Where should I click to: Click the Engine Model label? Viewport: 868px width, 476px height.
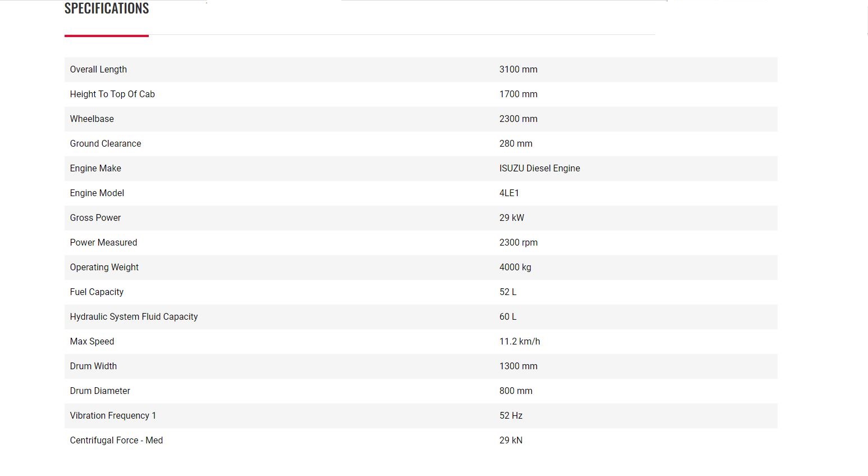click(x=97, y=193)
